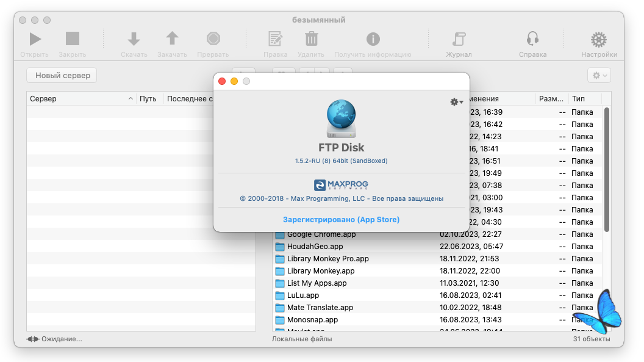
Task: Select Google Chrome.app in file list
Action: click(438, 234)
